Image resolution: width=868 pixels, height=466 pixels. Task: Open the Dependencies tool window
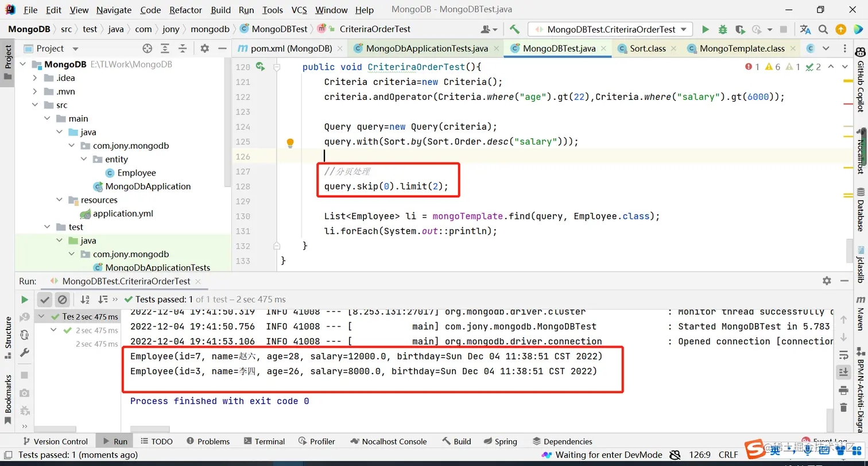click(563, 441)
